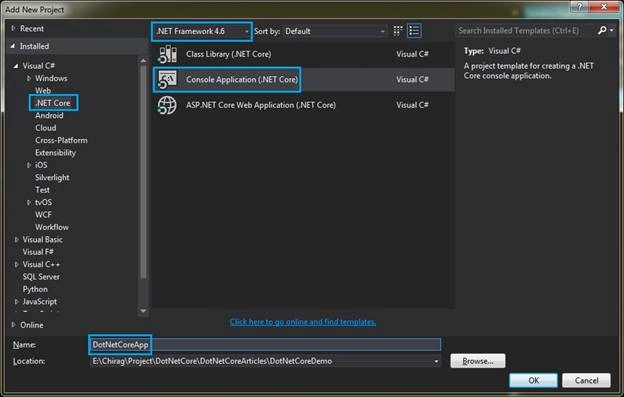Expand the Recent section
The height and width of the screenshot is (397, 624).
[x=13, y=28]
